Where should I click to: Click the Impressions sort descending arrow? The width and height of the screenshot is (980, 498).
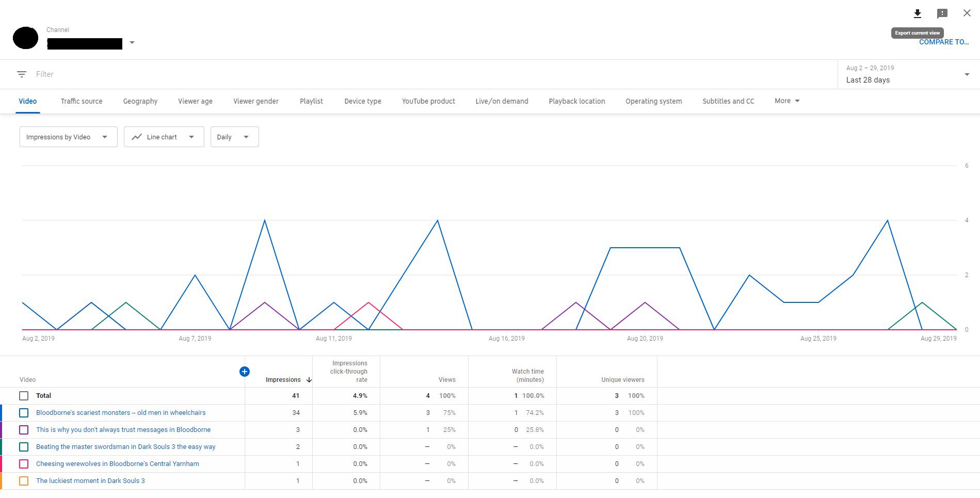coord(309,380)
